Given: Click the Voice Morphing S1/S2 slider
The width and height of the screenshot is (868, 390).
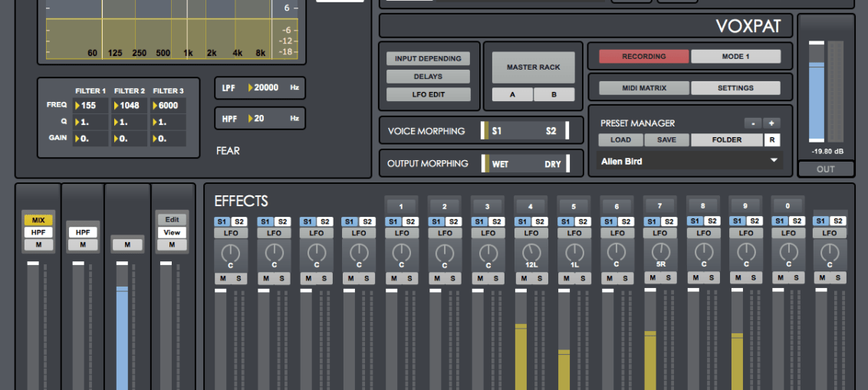Looking at the screenshot, I should [525, 131].
